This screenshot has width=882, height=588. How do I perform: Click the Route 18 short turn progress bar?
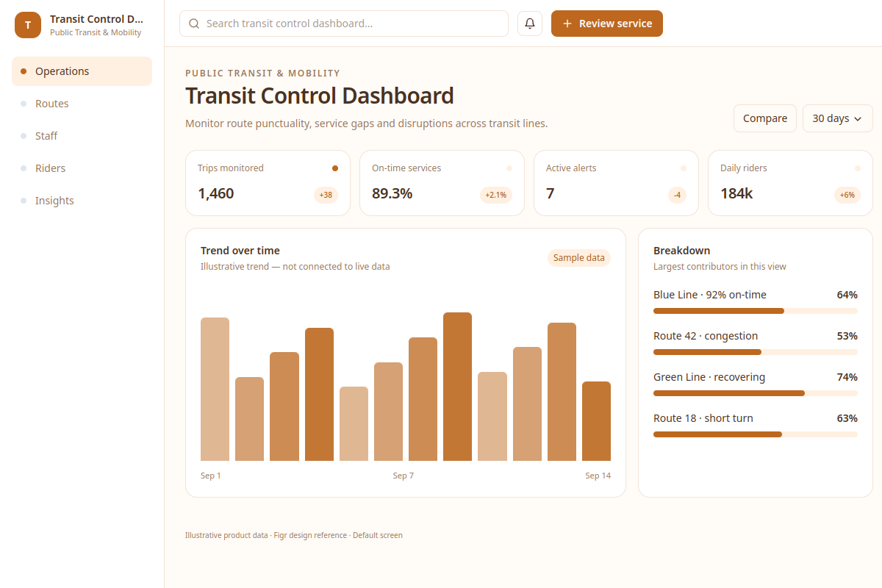coord(756,434)
